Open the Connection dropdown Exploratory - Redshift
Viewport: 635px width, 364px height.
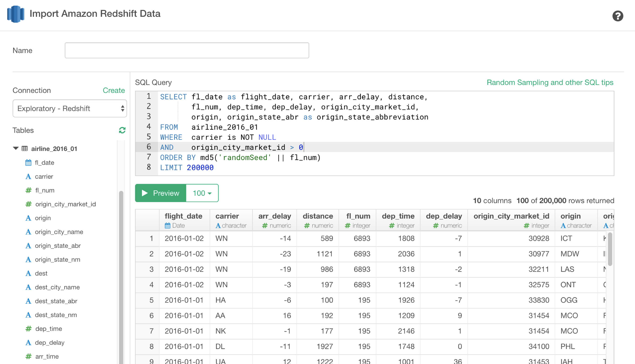70,108
